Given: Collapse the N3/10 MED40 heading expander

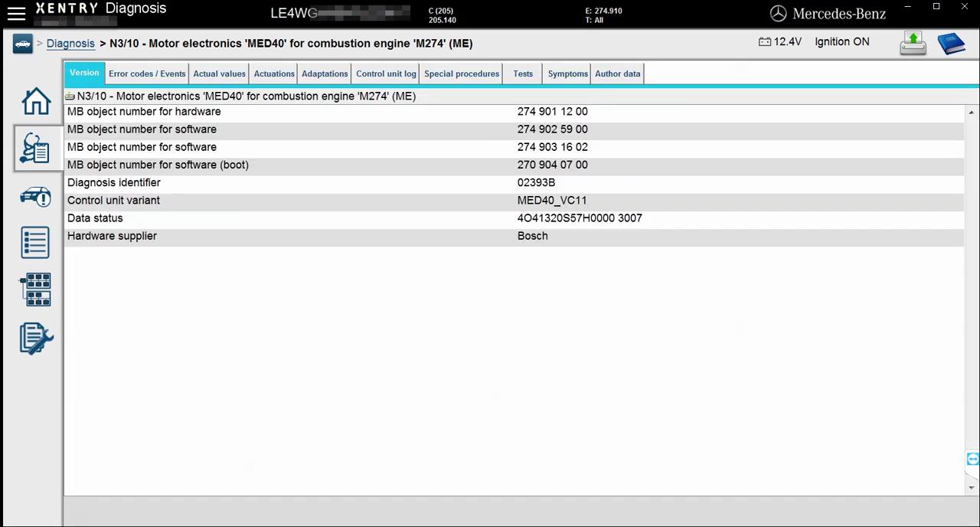Looking at the screenshot, I should pos(70,96).
